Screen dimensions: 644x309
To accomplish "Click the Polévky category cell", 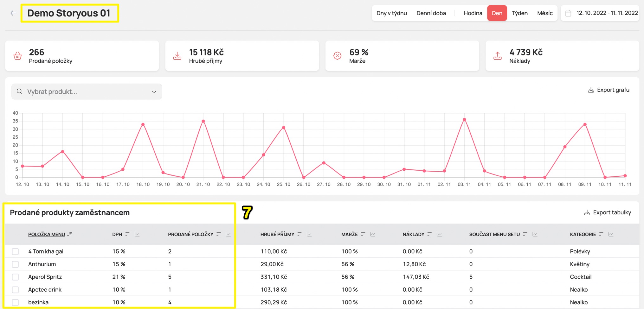I will point(580,251).
